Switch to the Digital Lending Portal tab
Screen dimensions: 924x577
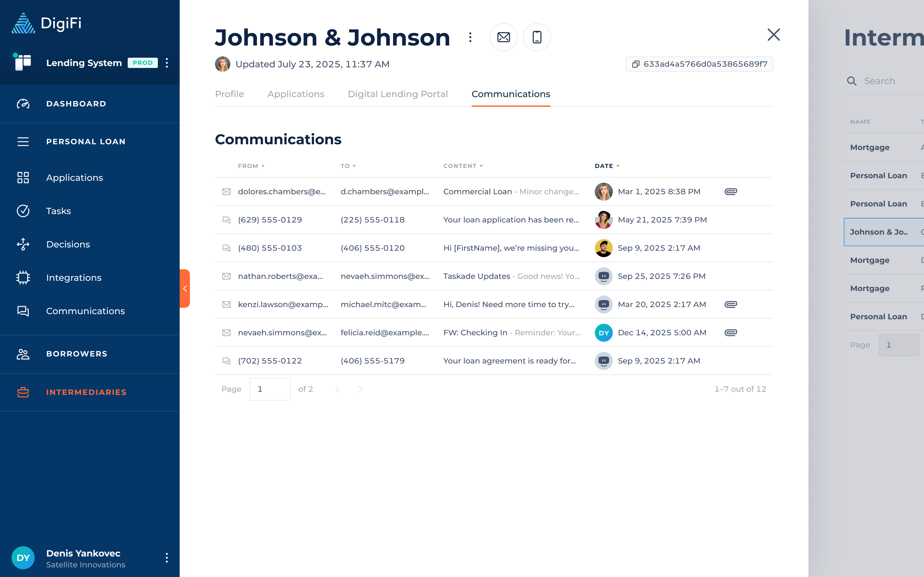click(398, 94)
